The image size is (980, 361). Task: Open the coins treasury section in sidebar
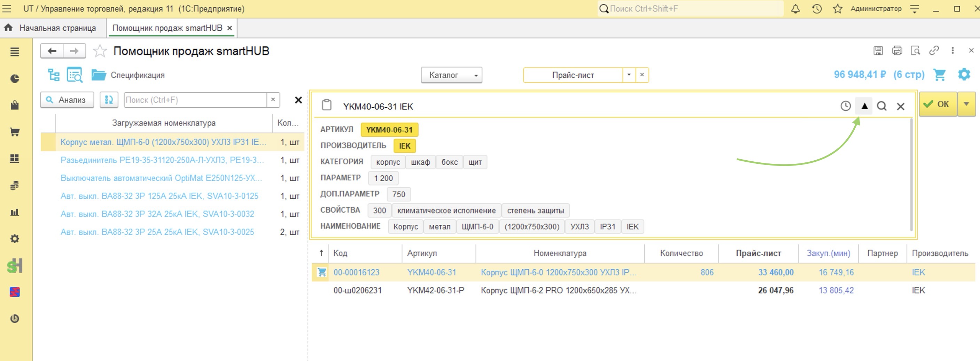point(15,185)
